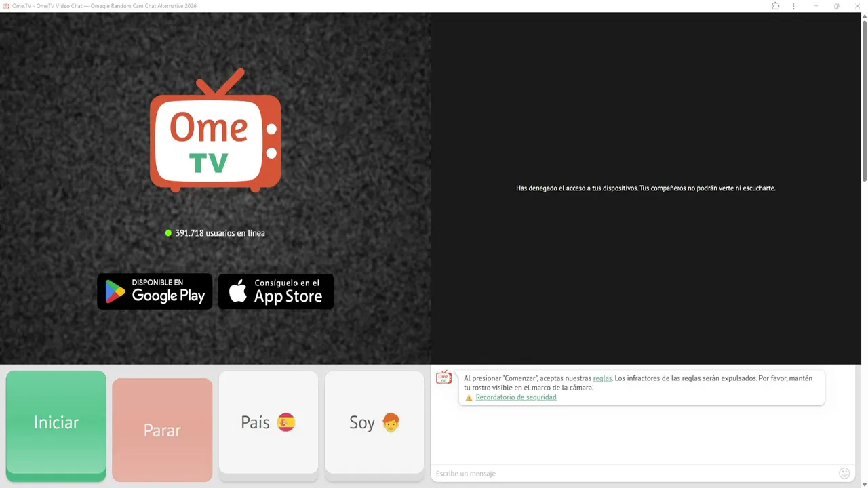Image resolution: width=868 pixels, height=488 pixels.
Task: Open the three-dot window menu
Action: [793, 6]
